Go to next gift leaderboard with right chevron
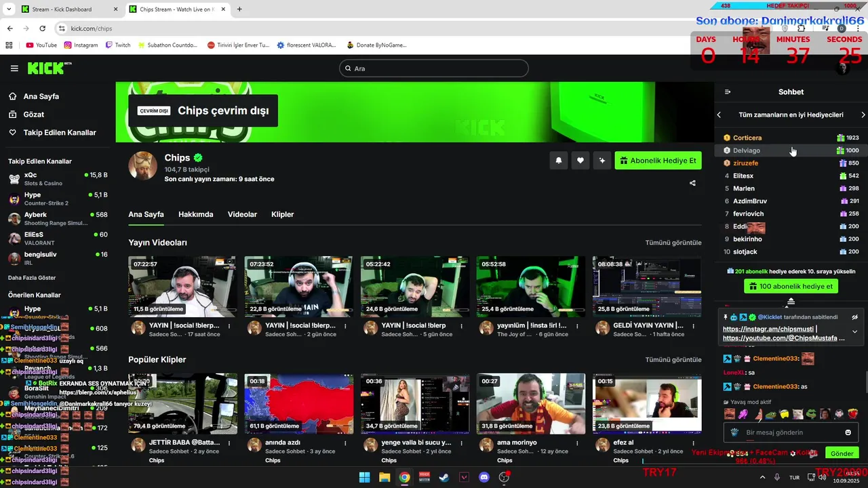868x488 pixels. (x=863, y=115)
